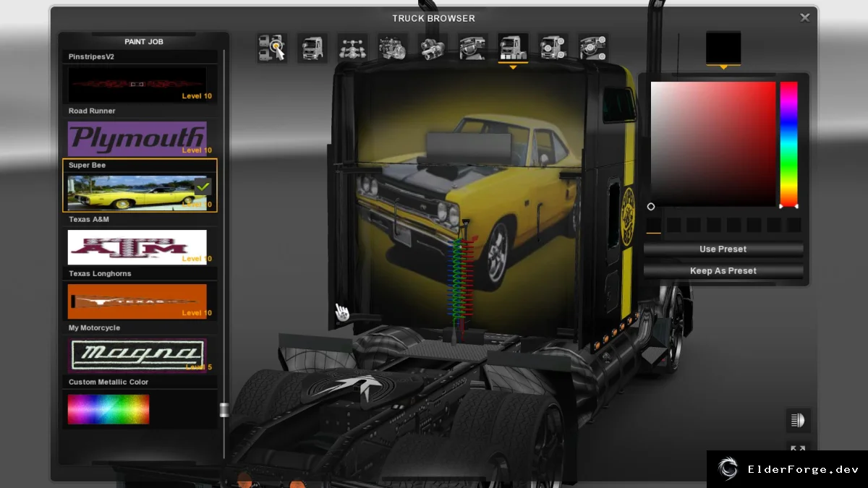Click the Keep As Preset button
The height and width of the screenshot is (488, 868).
(723, 271)
